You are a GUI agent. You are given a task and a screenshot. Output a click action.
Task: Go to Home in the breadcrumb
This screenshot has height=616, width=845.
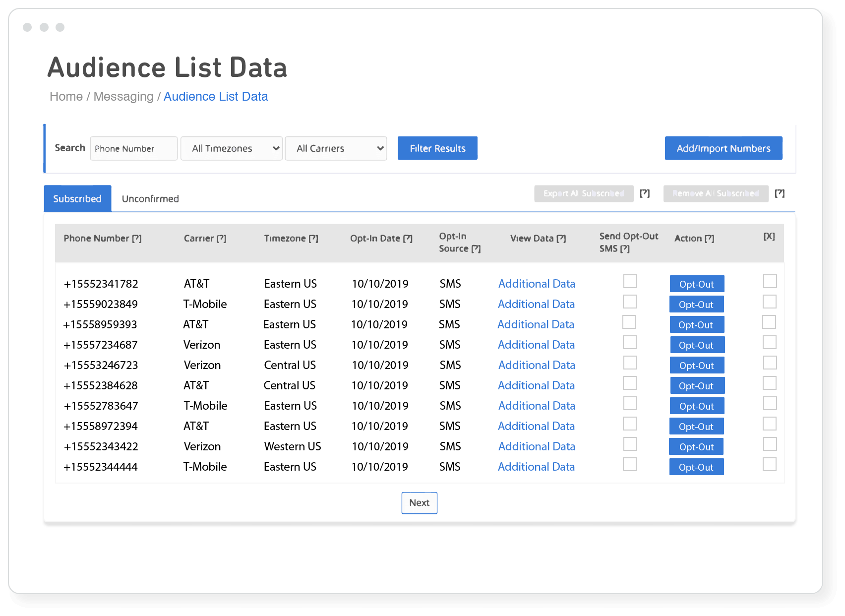[x=66, y=97]
